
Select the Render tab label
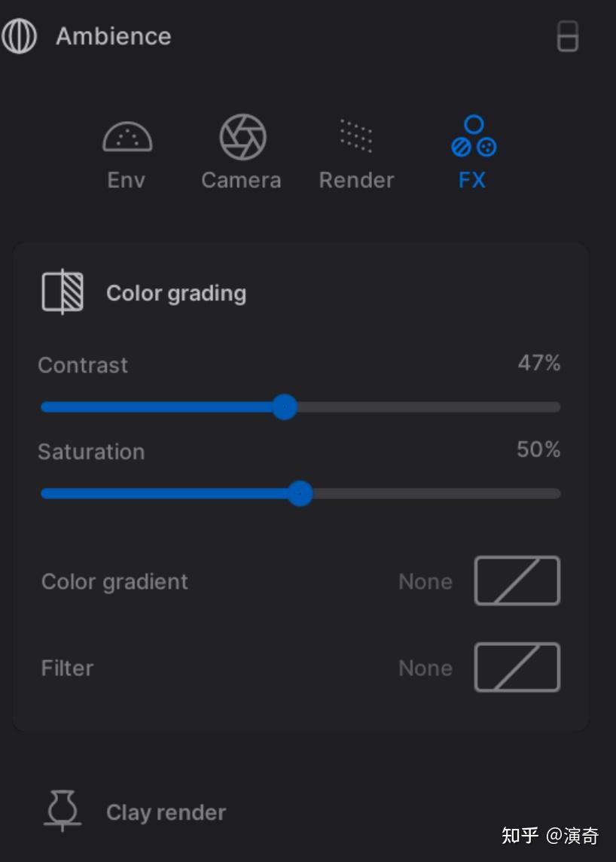point(356,181)
